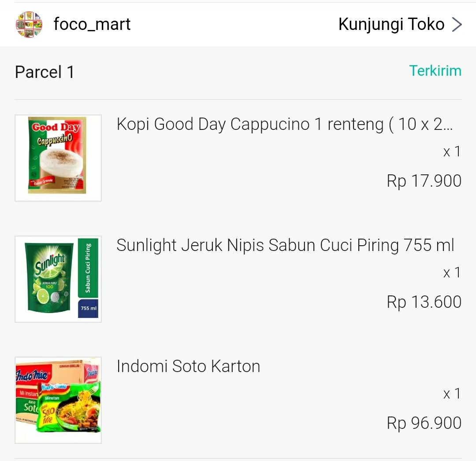Viewport: 476px width, 461px height.
Task: Click the quantity x 1 beside Indomie carton
Action: coord(452,393)
